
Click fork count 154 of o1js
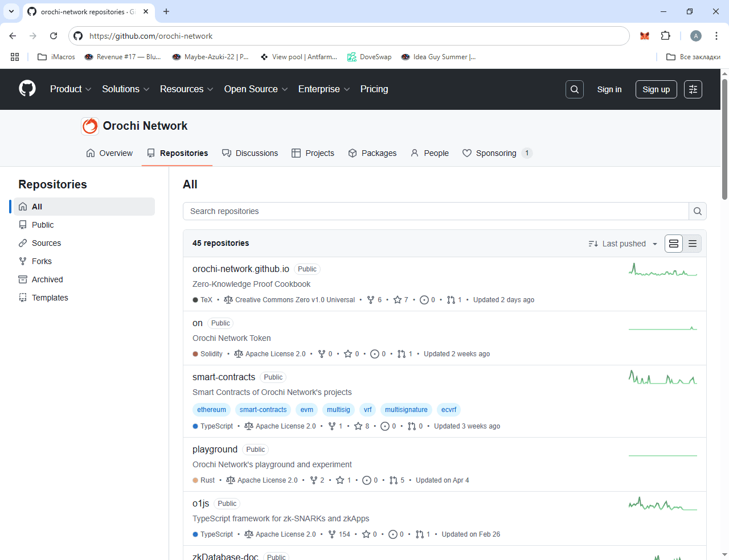tap(339, 534)
